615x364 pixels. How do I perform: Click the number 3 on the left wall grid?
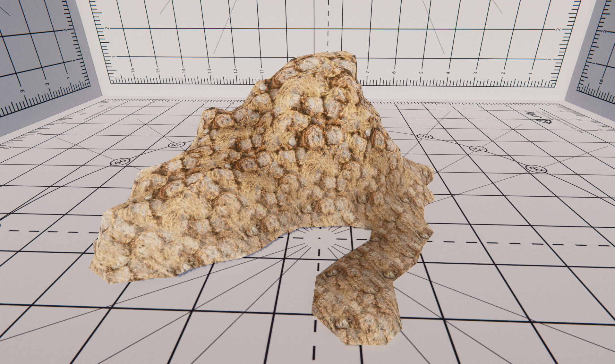(x=22, y=91)
